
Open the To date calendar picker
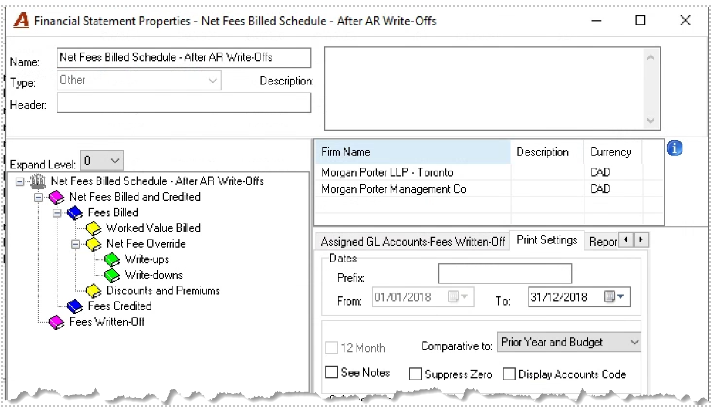[615, 297]
